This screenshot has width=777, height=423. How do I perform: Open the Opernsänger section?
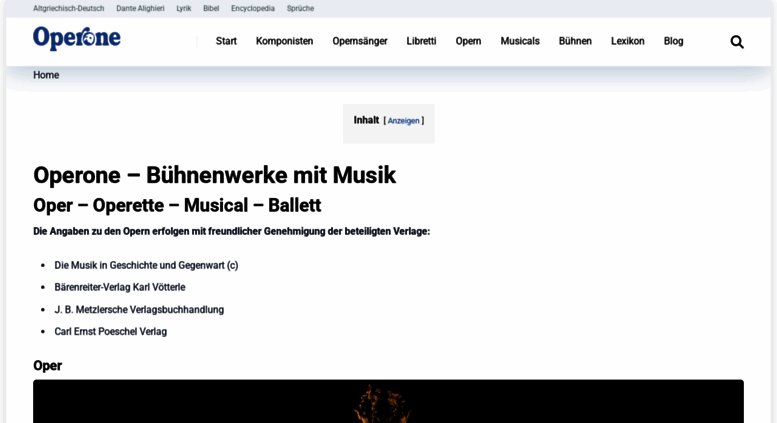pyautogui.click(x=360, y=41)
